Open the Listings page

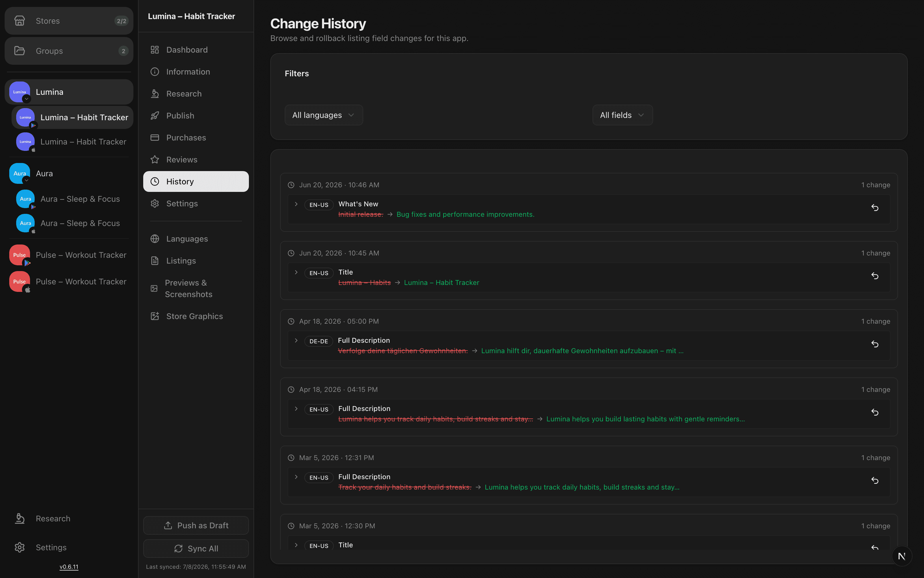coord(196,260)
